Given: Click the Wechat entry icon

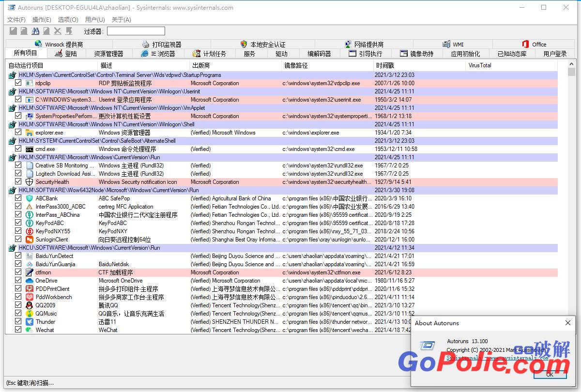Looking at the screenshot, I should point(30,330).
